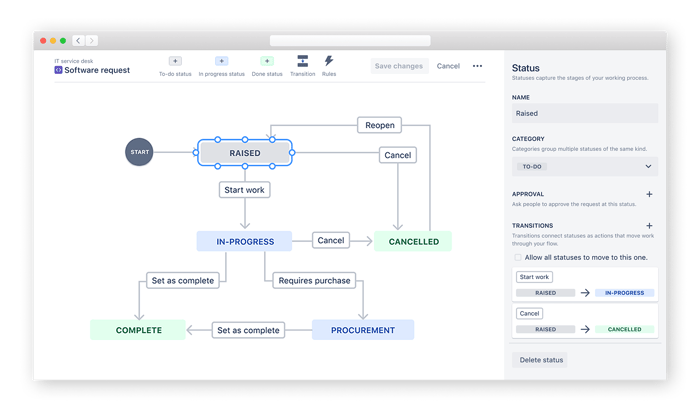Select the Start work transition in diagram
This screenshot has width=700, height=411.
(244, 190)
